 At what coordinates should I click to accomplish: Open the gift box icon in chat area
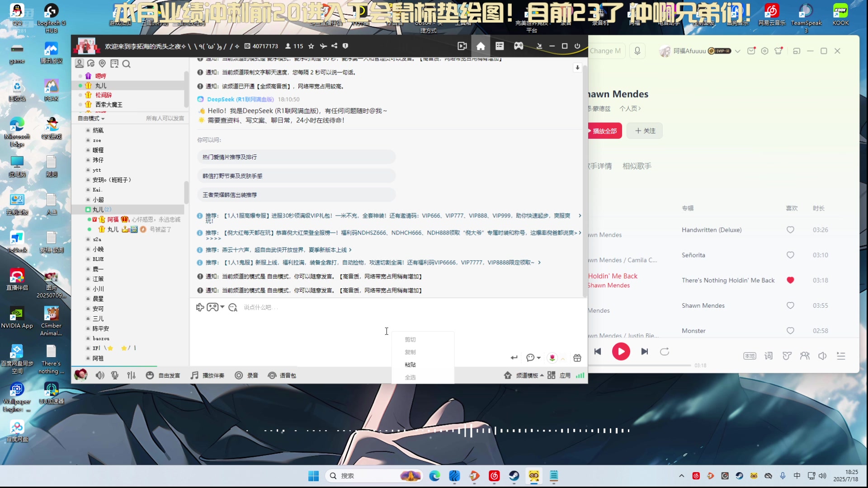577,358
